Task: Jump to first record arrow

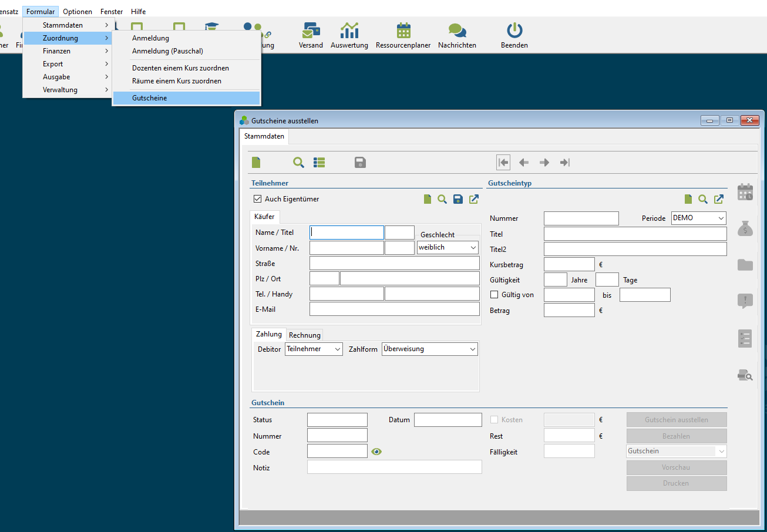Action: coord(503,163)
